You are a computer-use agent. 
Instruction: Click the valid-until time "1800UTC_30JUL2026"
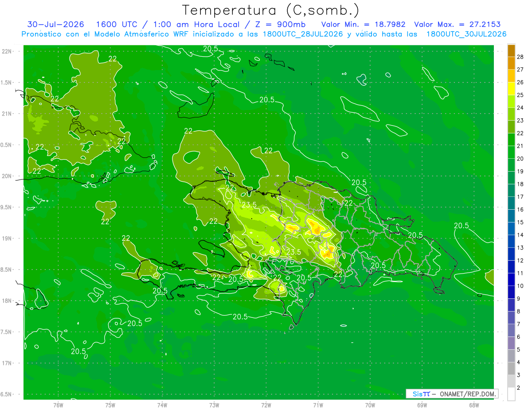click(x=466, y=34)
